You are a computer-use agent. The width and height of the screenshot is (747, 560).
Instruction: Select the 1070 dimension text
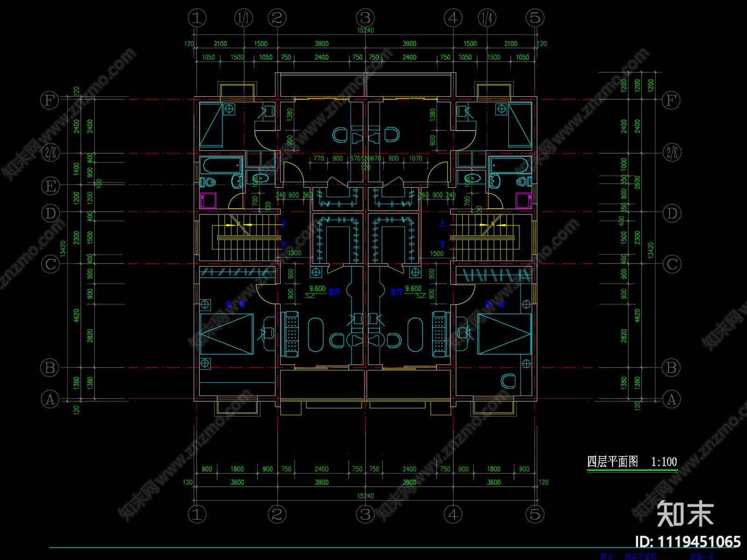pos(416,158)
